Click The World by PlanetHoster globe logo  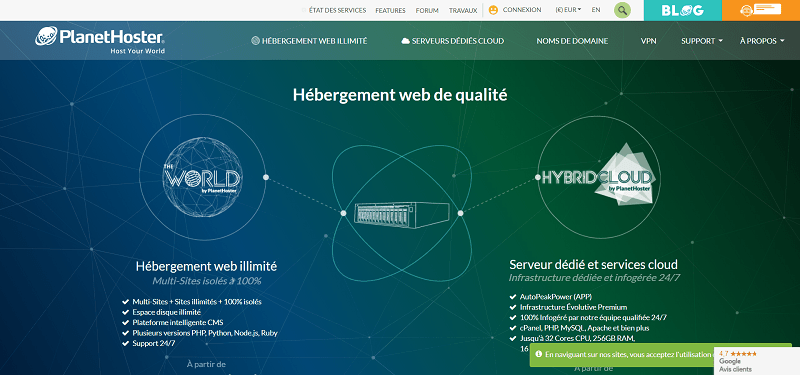(202, 177)
